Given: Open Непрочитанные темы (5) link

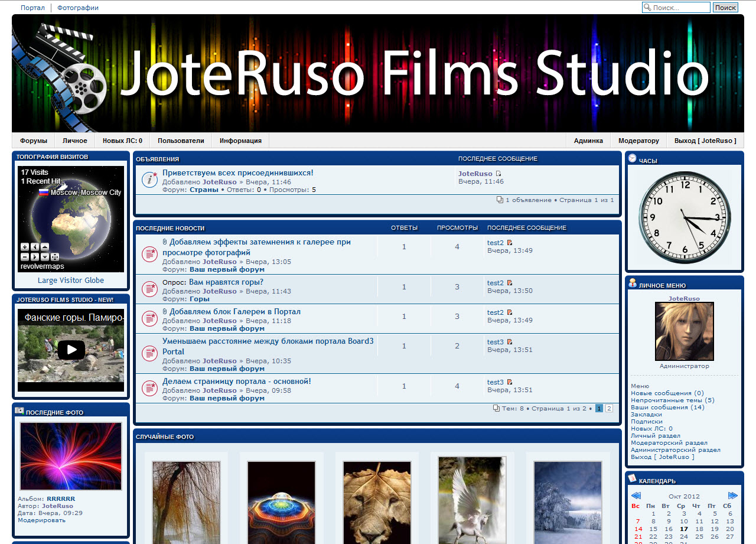Looking at the screenshot, I should tap(672, 400).
